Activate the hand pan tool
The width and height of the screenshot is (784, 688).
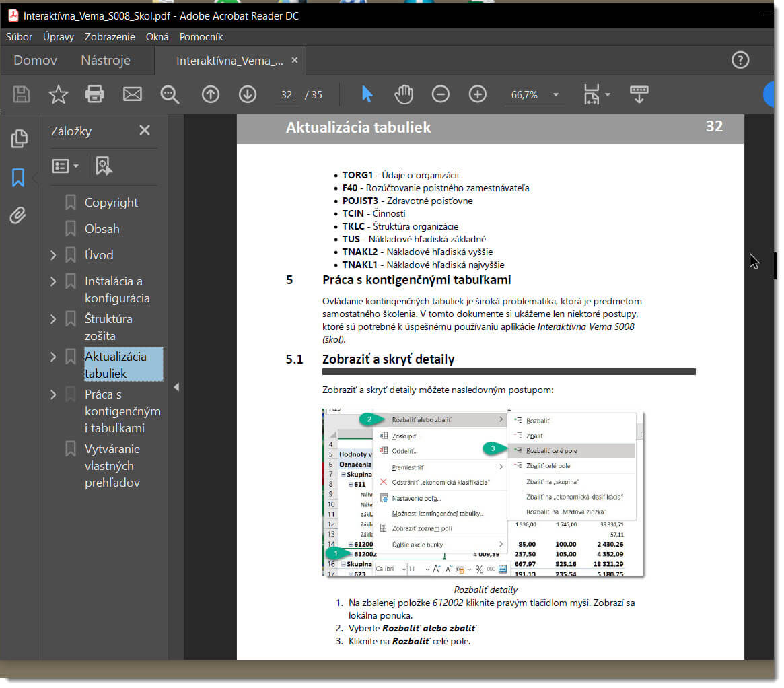[x=404, y=94]
